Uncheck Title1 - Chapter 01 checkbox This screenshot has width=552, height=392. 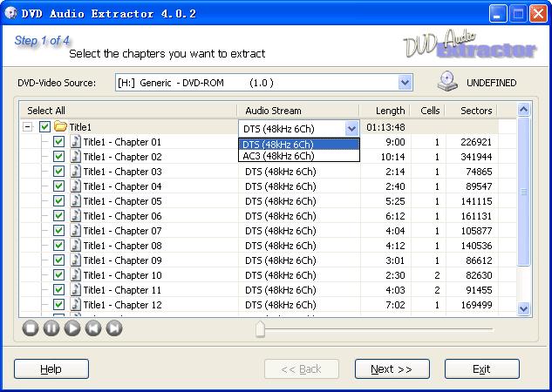point(58,142)
